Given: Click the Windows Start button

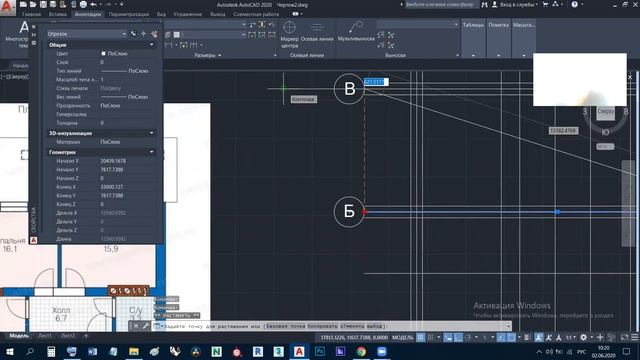Looking at the screenshot, I should (x=9, y=351).
